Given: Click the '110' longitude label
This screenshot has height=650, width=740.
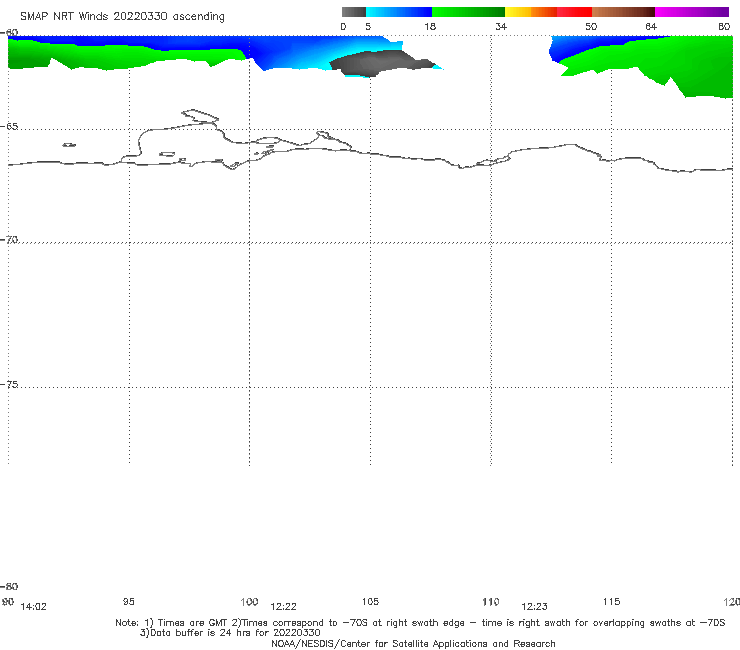Looking at the screenshot, I should click(491, 601).
